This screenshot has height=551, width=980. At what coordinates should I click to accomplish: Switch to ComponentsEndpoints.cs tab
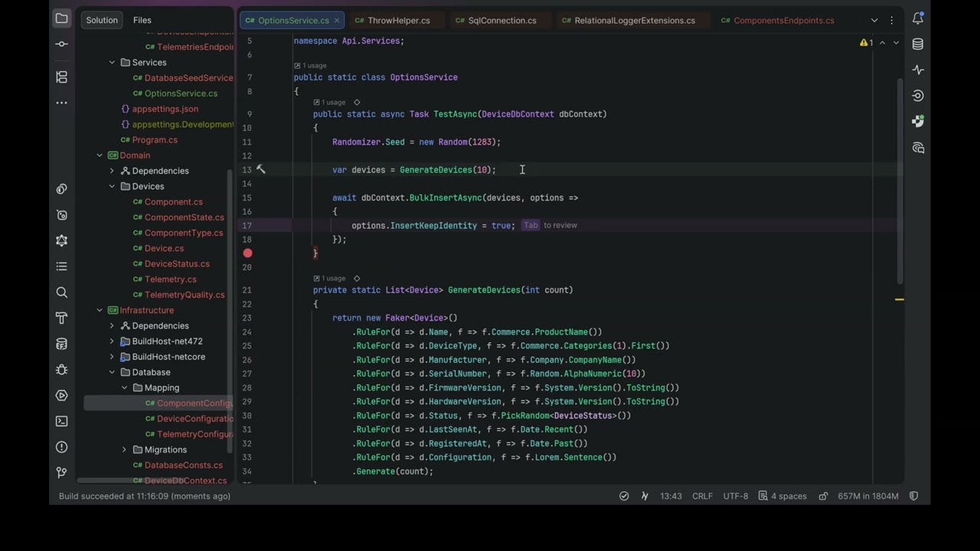click(777, 21)
